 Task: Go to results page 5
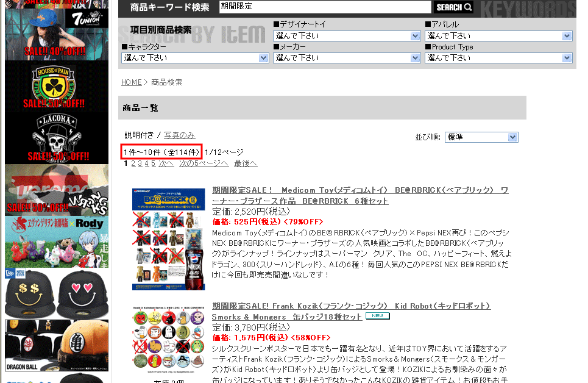click(x=154, y=163)
